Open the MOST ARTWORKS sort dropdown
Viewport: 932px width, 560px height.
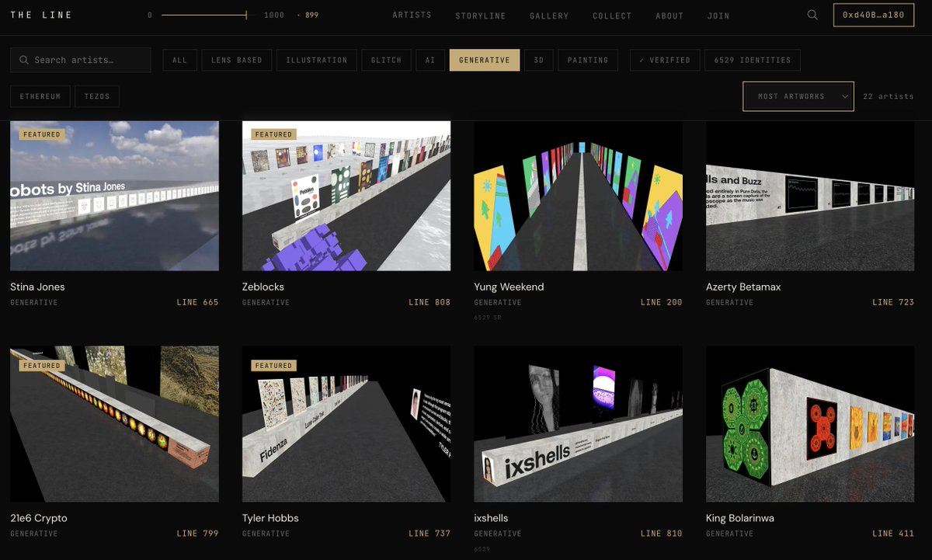[798, 96]
